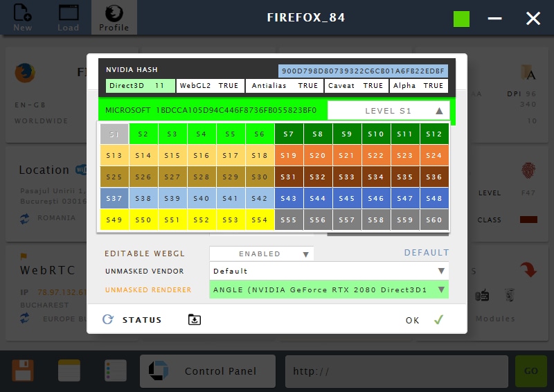Open the Editable WebGL ENABLED dropdown

(262, 253)
